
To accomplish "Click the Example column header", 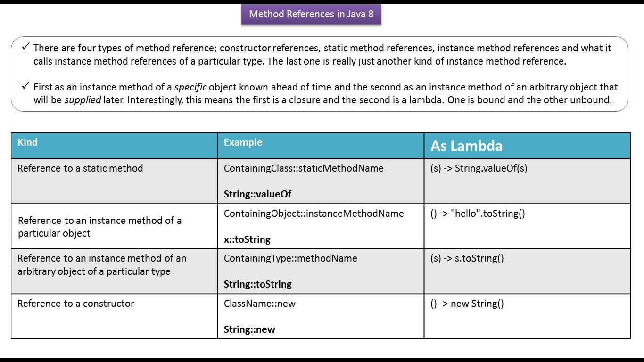I will pos(243,142).
